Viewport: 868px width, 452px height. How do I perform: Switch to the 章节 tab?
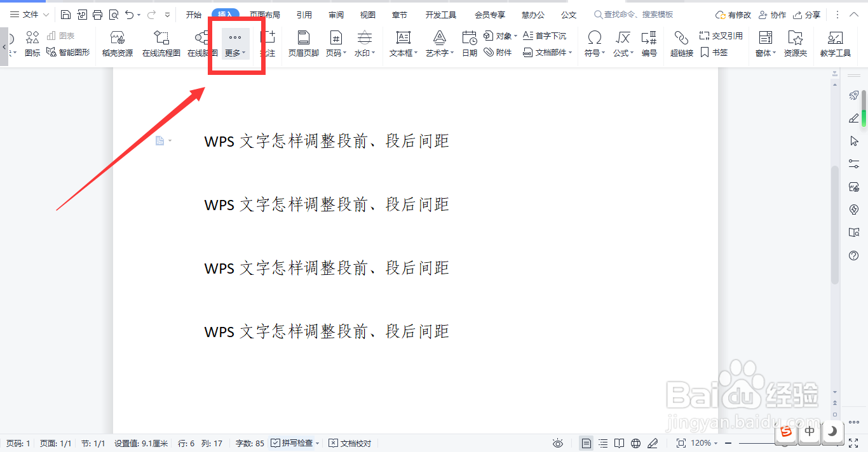(x=400, y=15)
